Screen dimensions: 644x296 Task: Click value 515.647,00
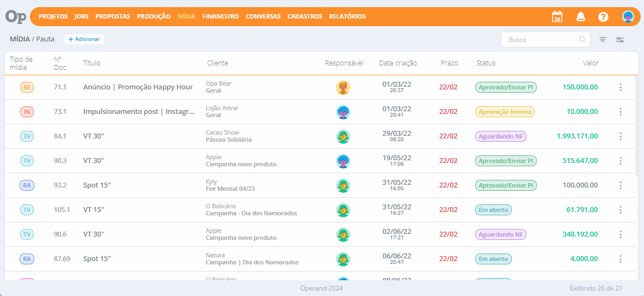click(x=580, y=161)
